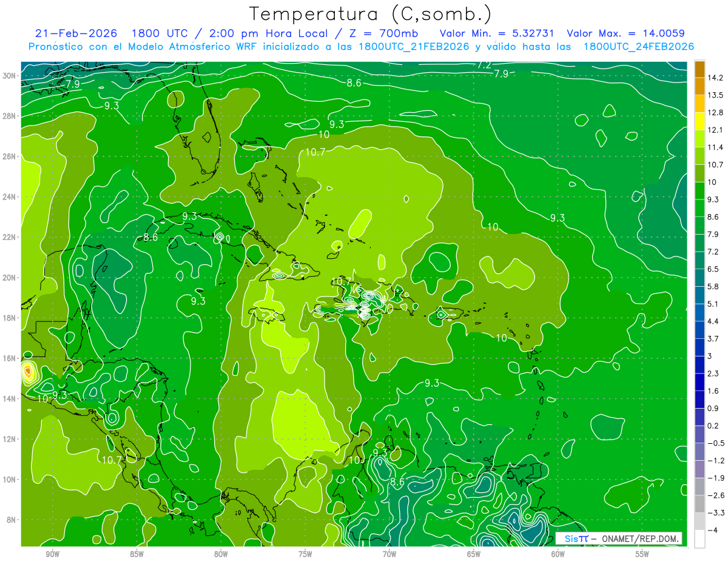Image resolution: width=728 pixels, height=562 pixels.
Task: Click the bright yellow swatch between 12.1 and 12.8
Action: pos(699,121)
